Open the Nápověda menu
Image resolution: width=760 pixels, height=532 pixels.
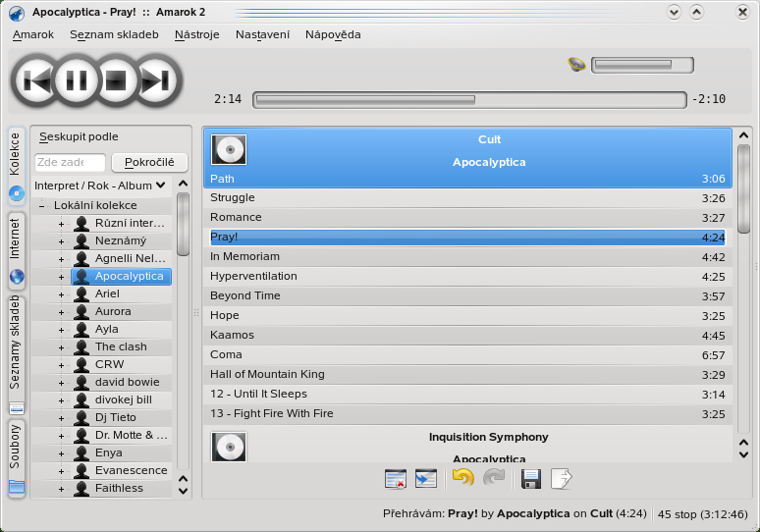(x=333, y=35)
